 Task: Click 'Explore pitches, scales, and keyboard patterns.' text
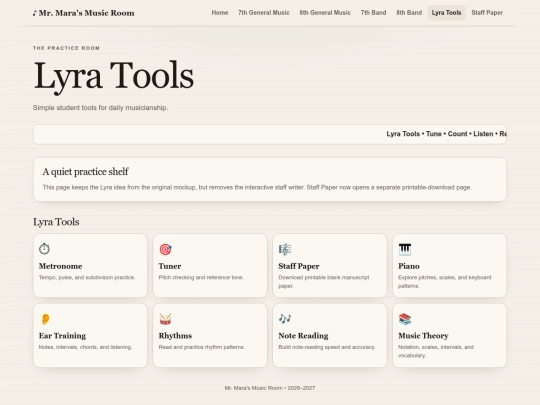pyautogui.click(x=445, y=281)
